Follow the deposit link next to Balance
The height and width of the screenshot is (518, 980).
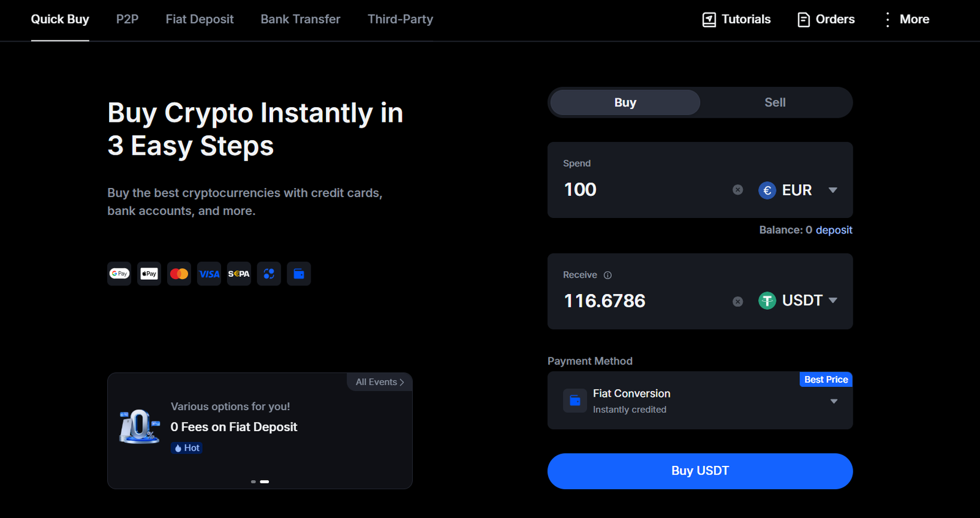tap(834, 230)
